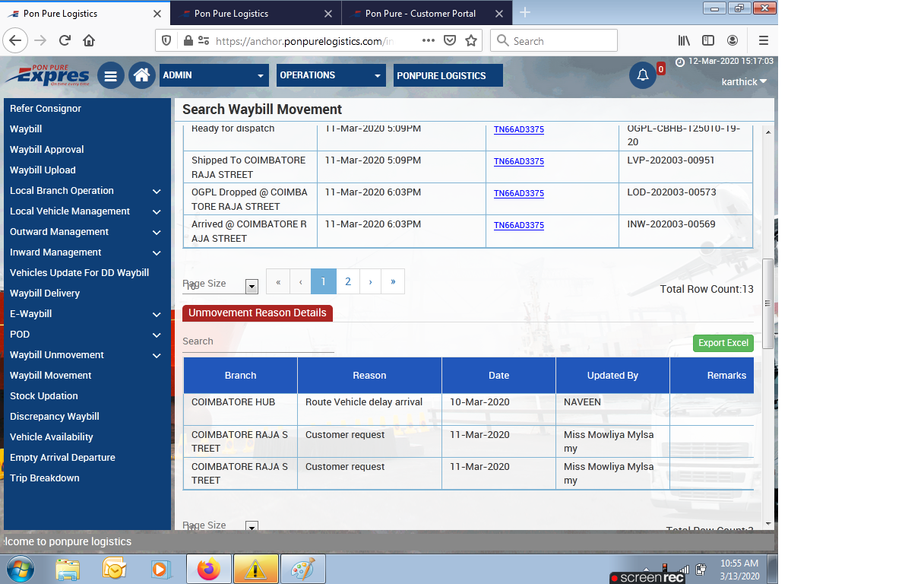This screenshot has height=584, width=924.
Task: Click Firefox account profile icon
Action: click(x=733, y=41)
